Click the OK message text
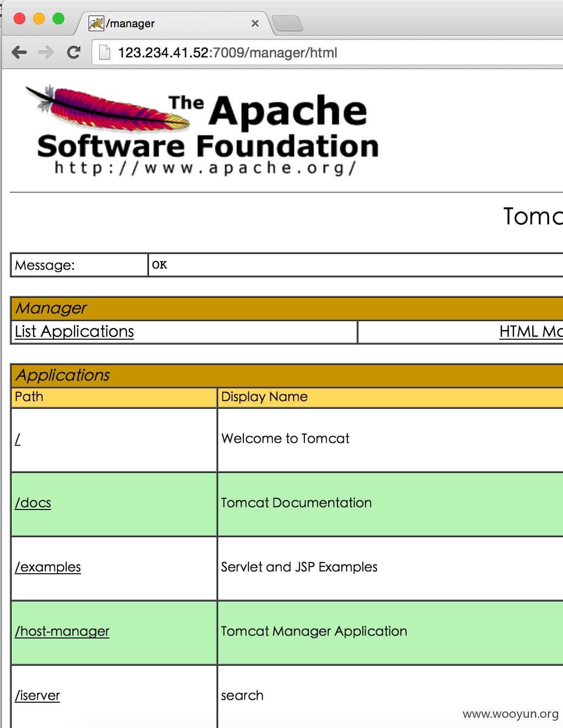This screenshot has height=728, width=563. coord(159,265)
